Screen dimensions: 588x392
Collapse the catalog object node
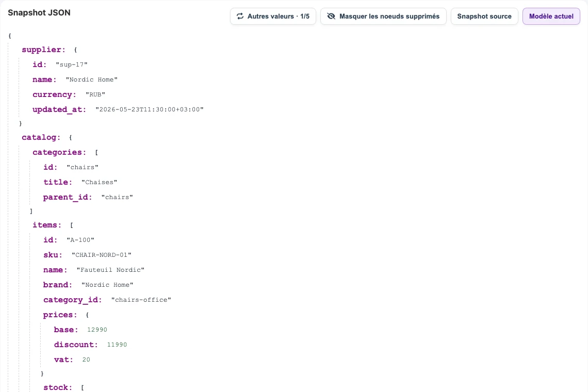point(41,137)
